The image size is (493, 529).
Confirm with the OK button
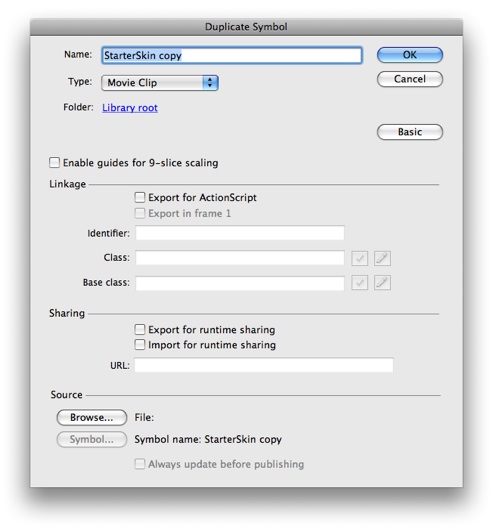click(410, 55)
